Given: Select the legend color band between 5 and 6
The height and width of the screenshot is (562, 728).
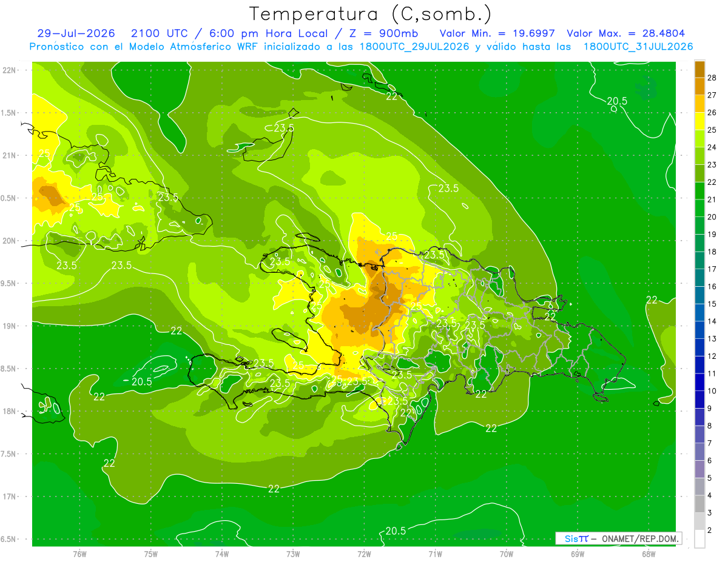Looking at the screenshot, I should click(x=699, y=469).
